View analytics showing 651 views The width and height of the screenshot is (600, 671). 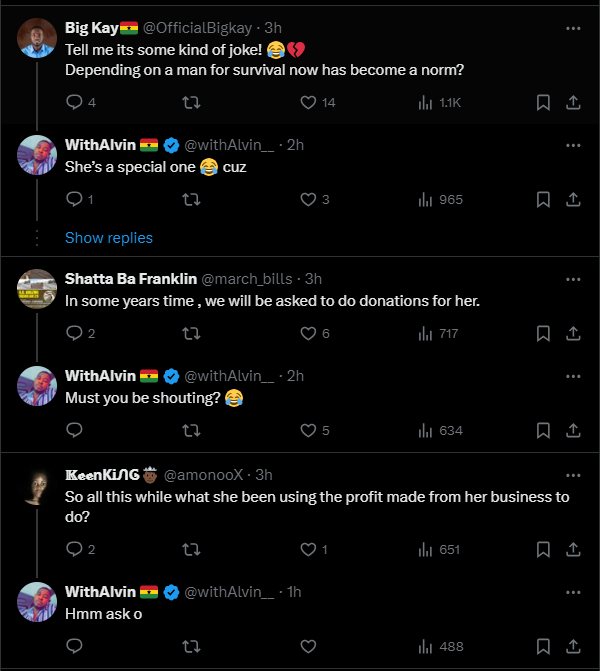[x=440, y=549]
